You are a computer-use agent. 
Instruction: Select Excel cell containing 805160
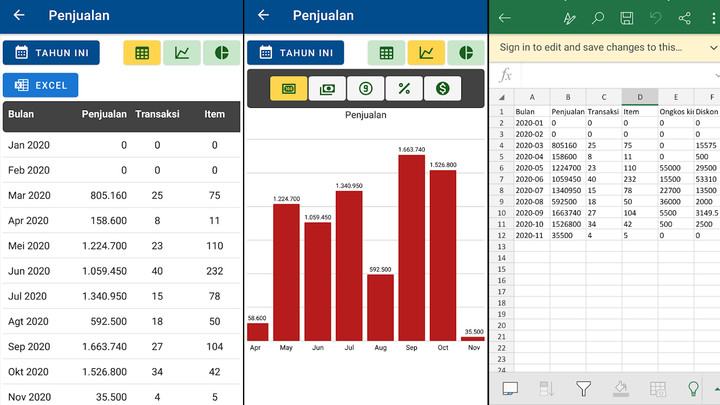pyautogui.click(x=568, y=146)
